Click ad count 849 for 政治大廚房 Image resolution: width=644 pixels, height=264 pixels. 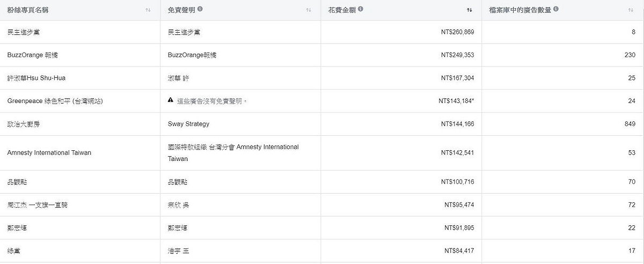pos(630,124)
